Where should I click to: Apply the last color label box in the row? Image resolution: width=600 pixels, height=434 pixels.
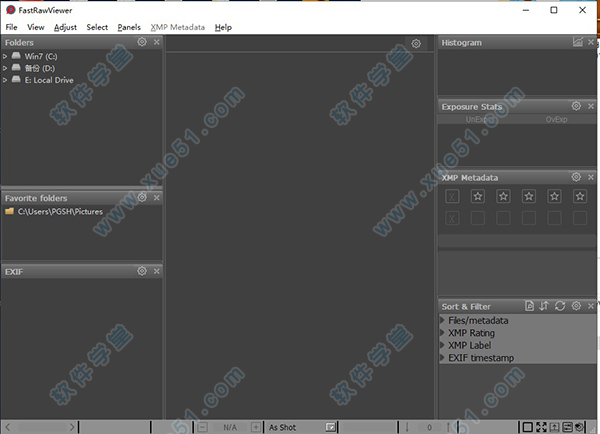[x=580, y=218]
